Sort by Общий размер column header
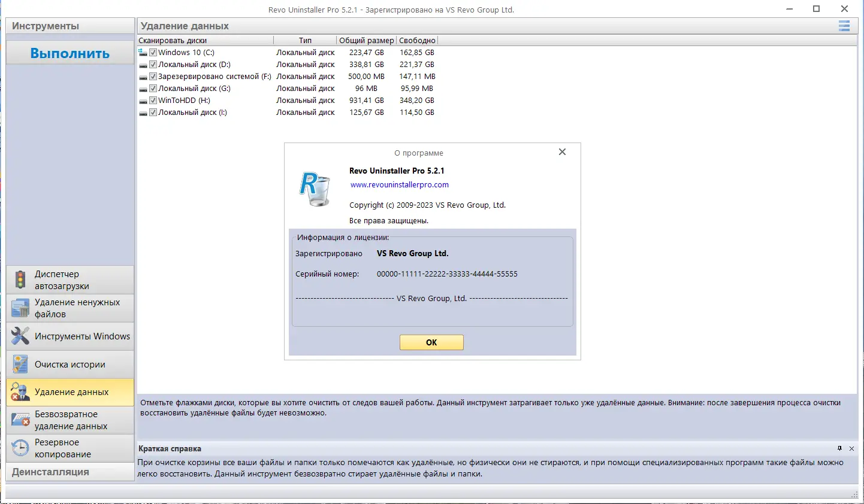The image size is (864, 504). click(x=366, y=40)
